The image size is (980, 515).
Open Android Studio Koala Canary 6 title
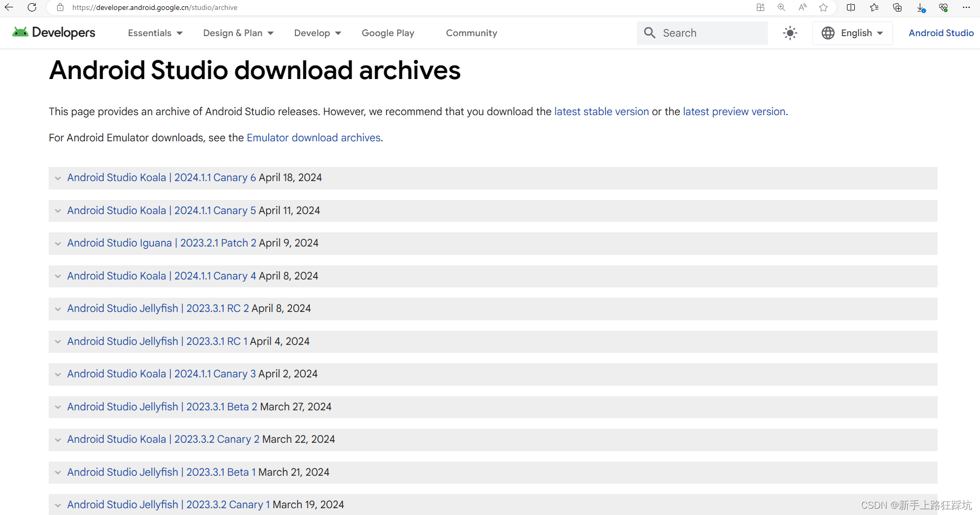pyautogui.click(x=161, y=177)
